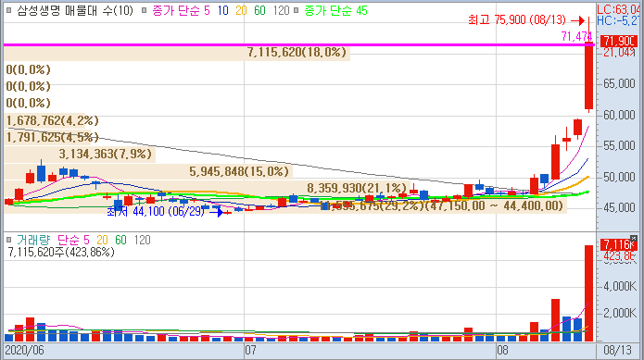Screen dimensions: 644x360
Task: Click the LC:63,04 indicator text
Action: click(x=618, y=9)
